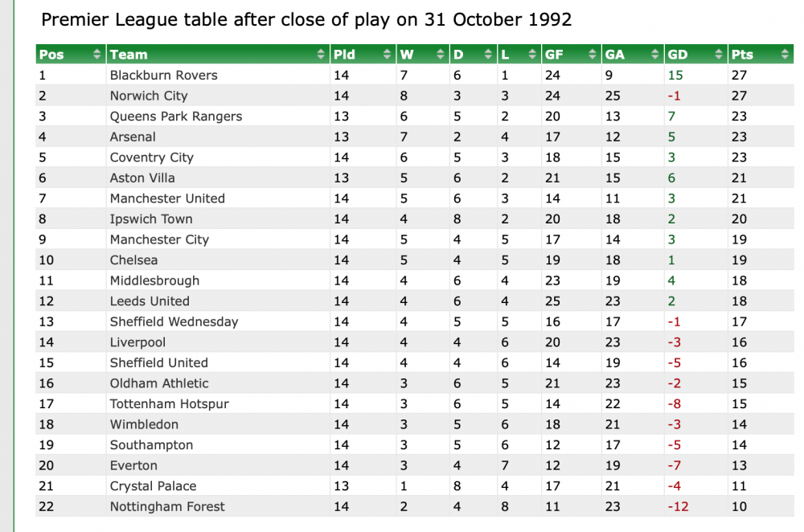This screenshot has width=804, height=532.
Task: Click on Queens Park Rangers
Action: (x=176, y=117)
